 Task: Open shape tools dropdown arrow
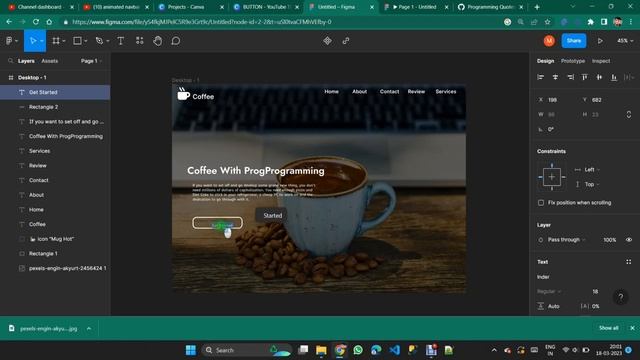(x=86, y=41)
